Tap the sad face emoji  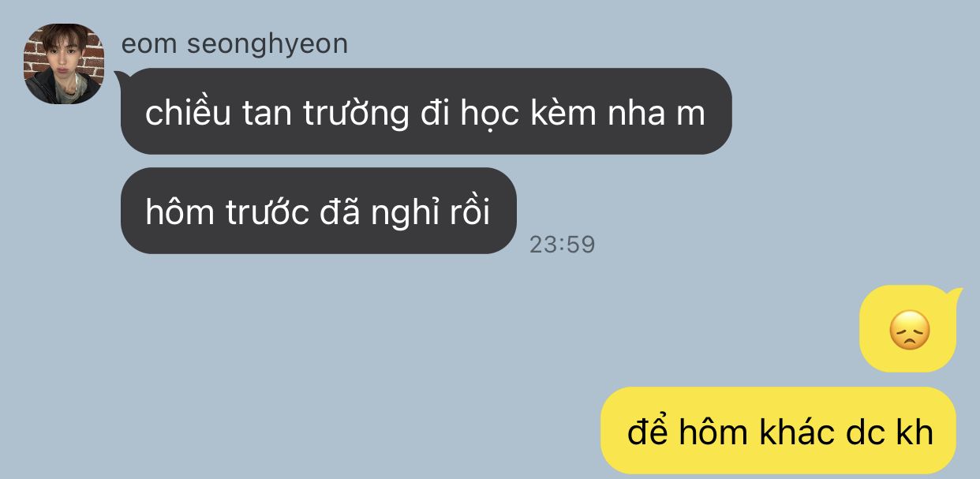(x=910, y=331)
